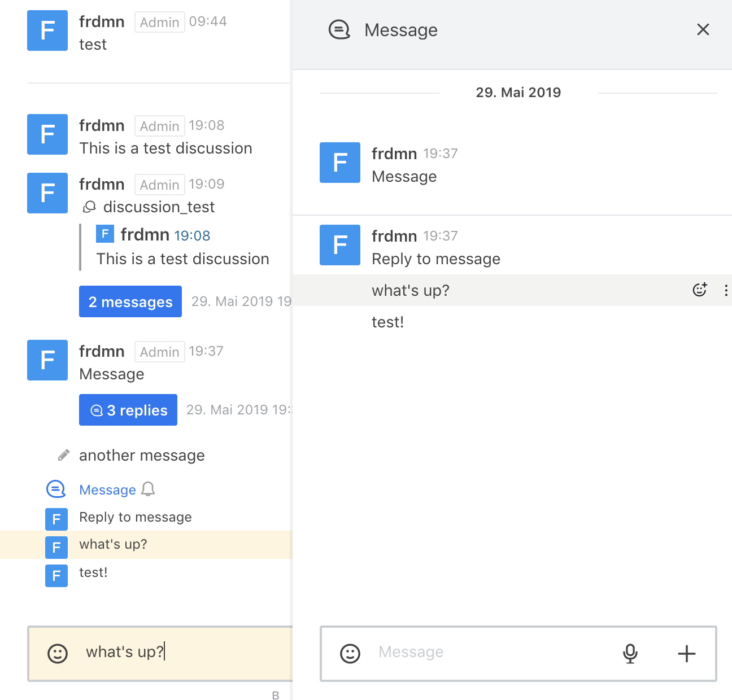Viewport: 732px width, 700px height.
Task: Click the thread icon beside discussion_test
Action: click(x=89, y=207)
